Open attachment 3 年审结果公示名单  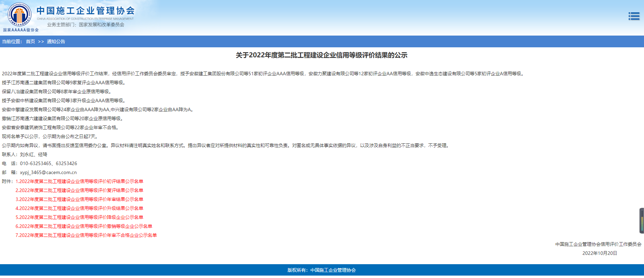click(79, 199)
